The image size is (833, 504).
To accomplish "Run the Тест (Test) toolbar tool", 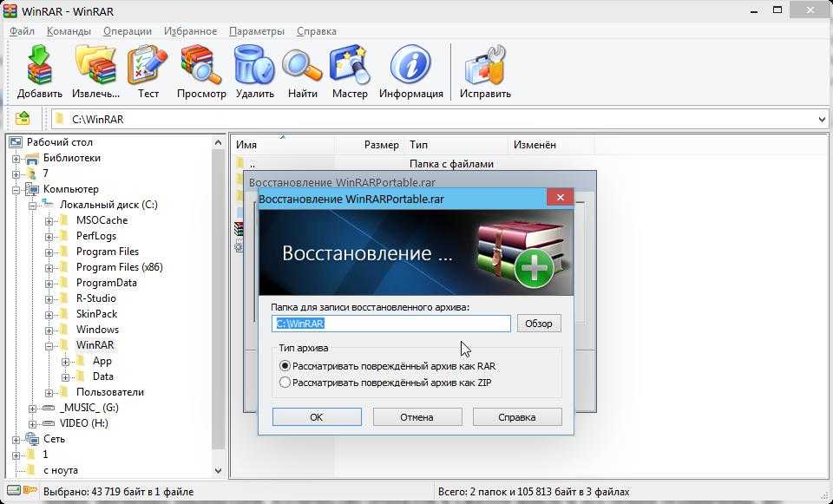I will tap(148, 65).
